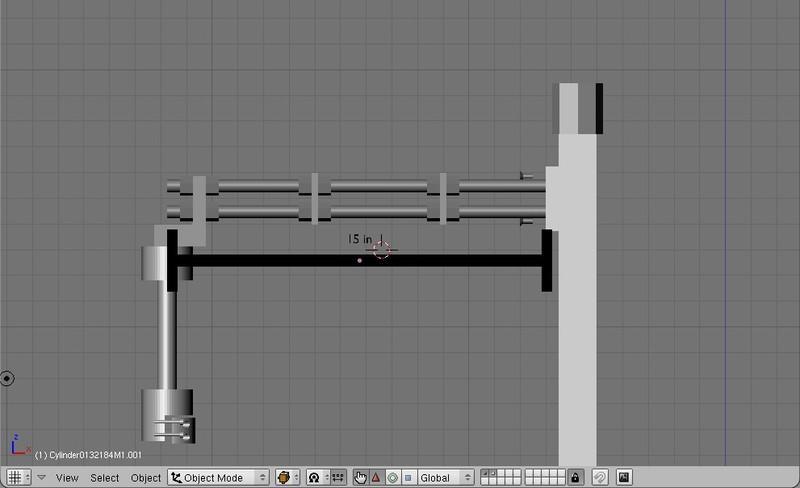
Task: Toggle visibility of layer 2
Action: (493, 473)
